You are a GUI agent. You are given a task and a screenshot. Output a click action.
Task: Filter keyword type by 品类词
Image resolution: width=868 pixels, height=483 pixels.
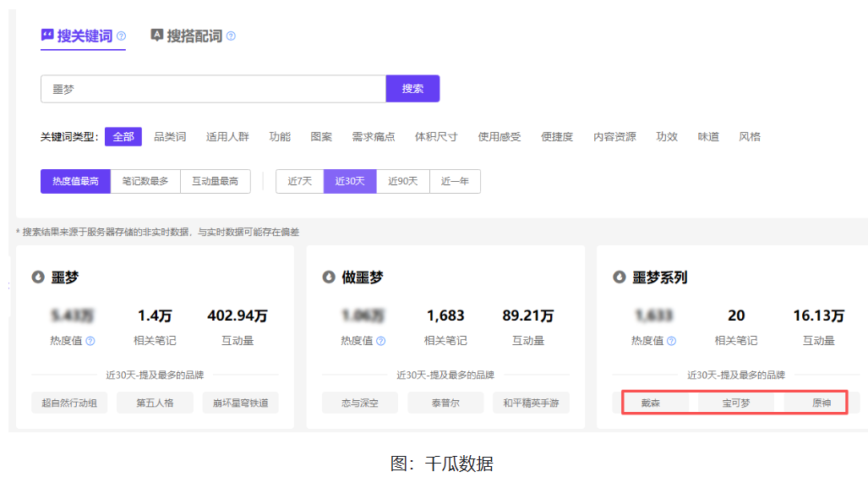170,137
